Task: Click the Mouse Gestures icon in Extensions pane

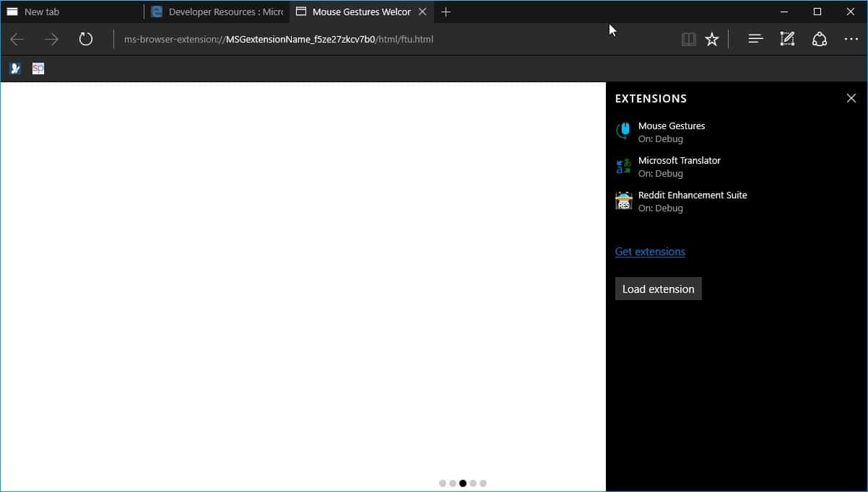Action: point(622,131)
